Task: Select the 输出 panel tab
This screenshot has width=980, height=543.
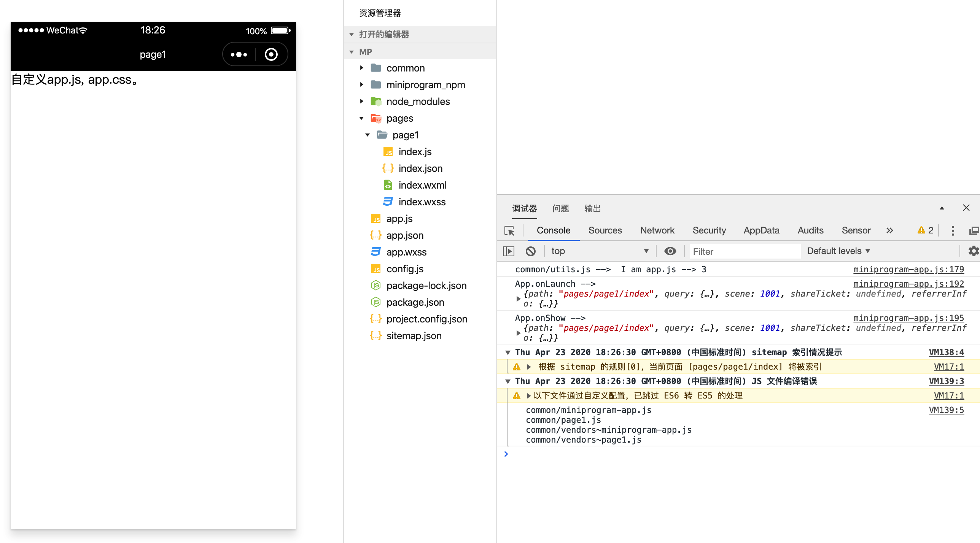Action: [x=592, y=208]
